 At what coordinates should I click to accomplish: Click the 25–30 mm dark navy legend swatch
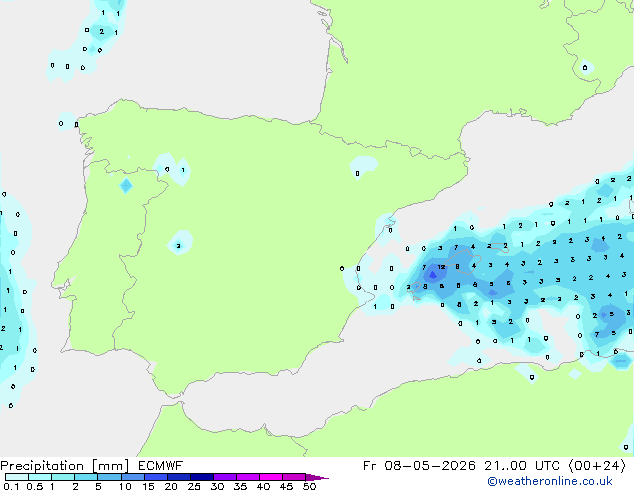click(201, 477)
